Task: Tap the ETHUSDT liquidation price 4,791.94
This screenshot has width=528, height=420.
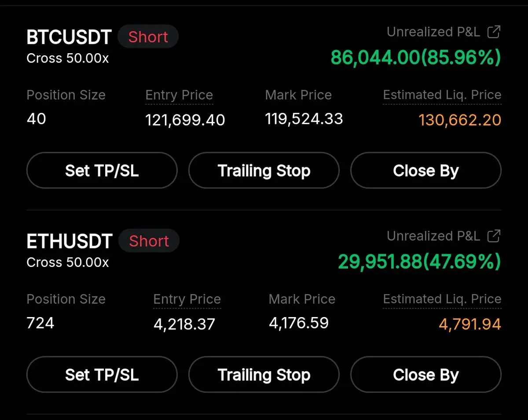Action: pos(470,324)
